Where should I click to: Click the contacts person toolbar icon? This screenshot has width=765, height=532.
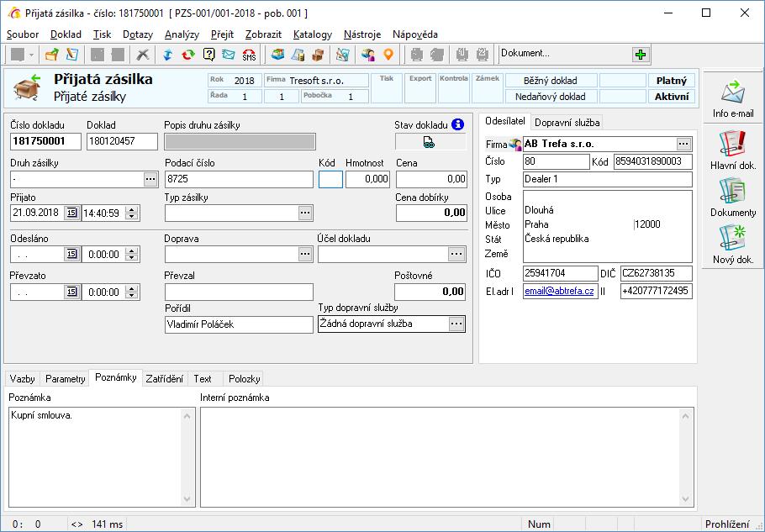pyautogui.click(x=368, y=54)
